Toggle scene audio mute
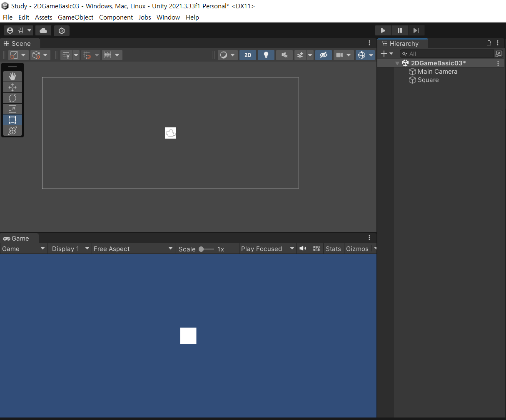 tap(284, 55)
